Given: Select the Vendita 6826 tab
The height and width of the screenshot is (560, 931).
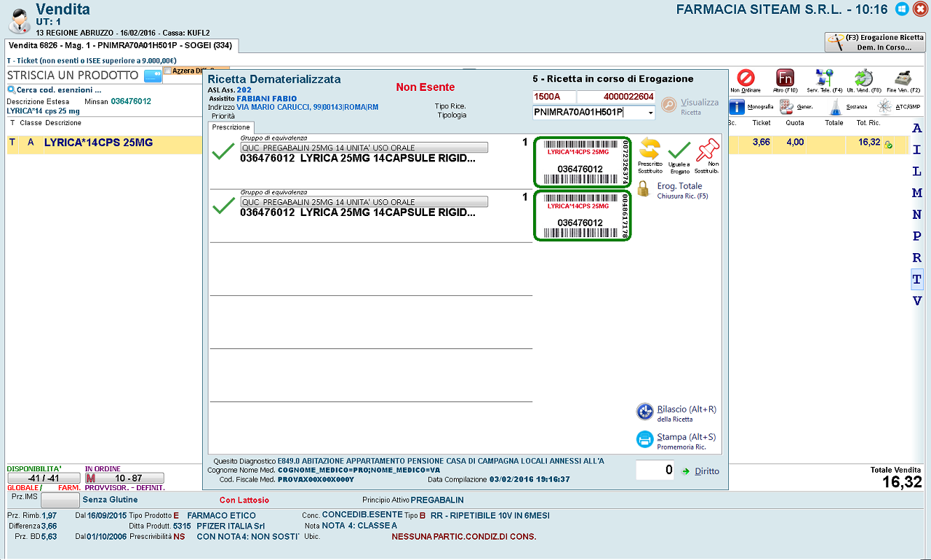Looking at the screenshot, I should [x=121, y=45].
